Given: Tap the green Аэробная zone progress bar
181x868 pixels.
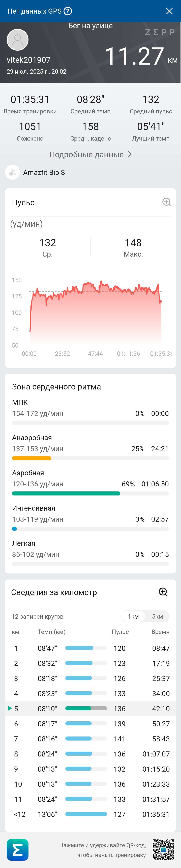Looking at the screenshot, I should tap(66, 493).
